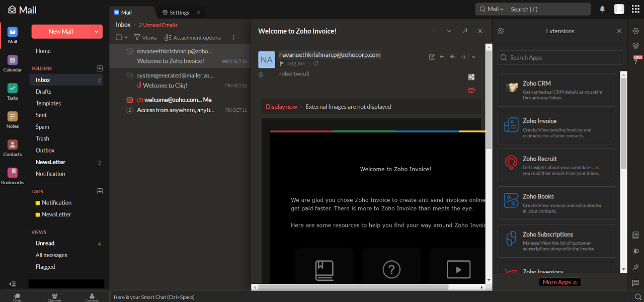Open Chats in the bottom bar
This screenshot has height=302, width=644.
coord(17,297)
